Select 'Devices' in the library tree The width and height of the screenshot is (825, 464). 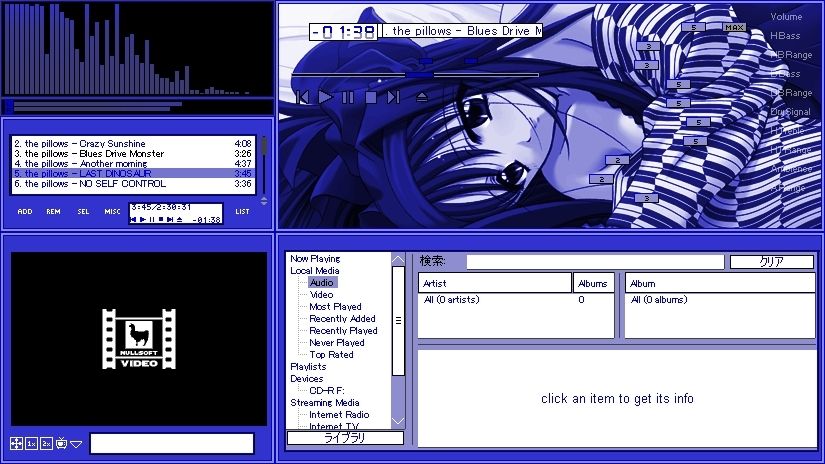point(307,379)
